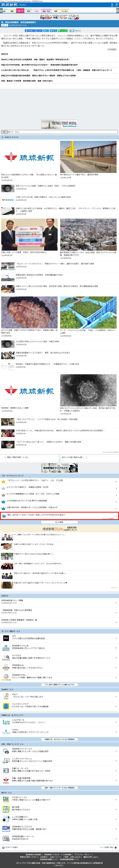Click ページ先頭へ戻る arrow
The height and width of the screenshot is (868, 119).
click(116, 847)
